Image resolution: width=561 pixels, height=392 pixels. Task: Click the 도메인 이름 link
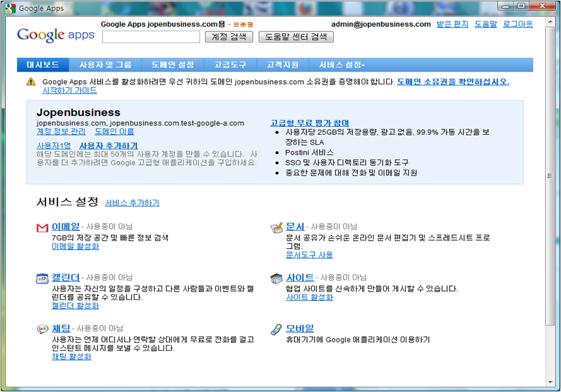coord(114,131)
